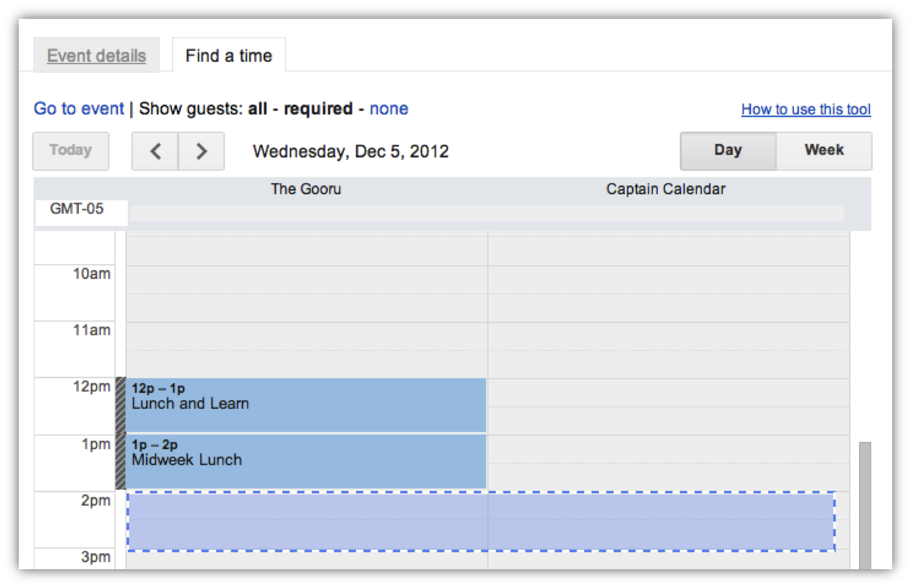Click The Gooru's 10am time slot
This screenshot has width=911, height=588.
pos(306,293)
